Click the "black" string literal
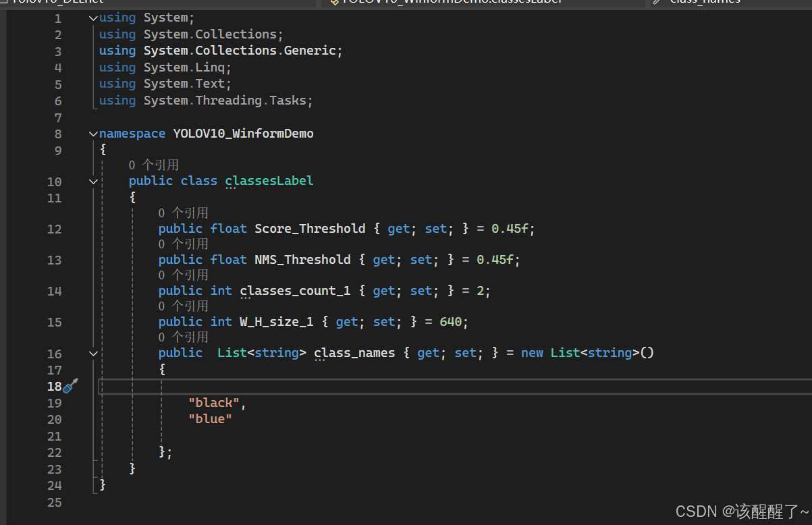This screenshot has width=812, height=525. click(x=214, y=403)
